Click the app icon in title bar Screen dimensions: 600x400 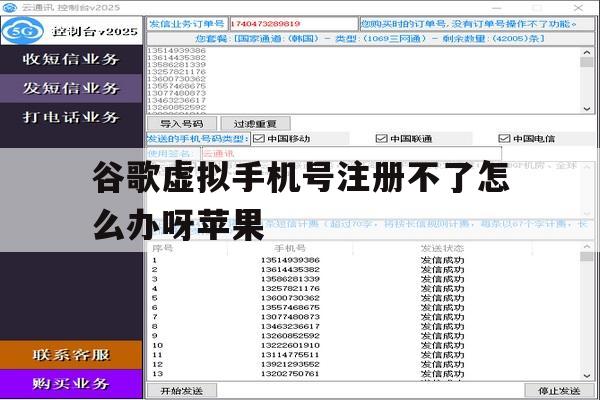point(10,7)
